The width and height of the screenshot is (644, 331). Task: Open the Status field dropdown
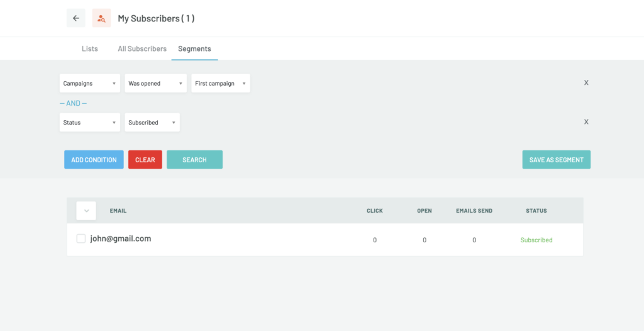90,123
